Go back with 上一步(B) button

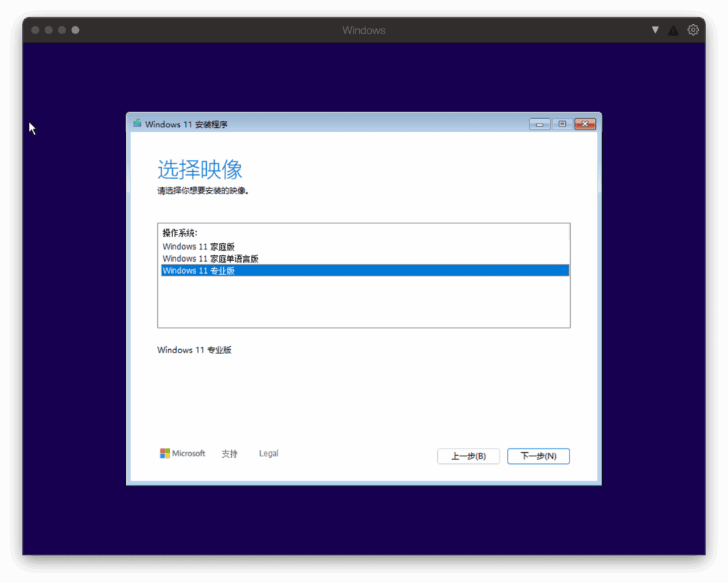click(469, 456)
